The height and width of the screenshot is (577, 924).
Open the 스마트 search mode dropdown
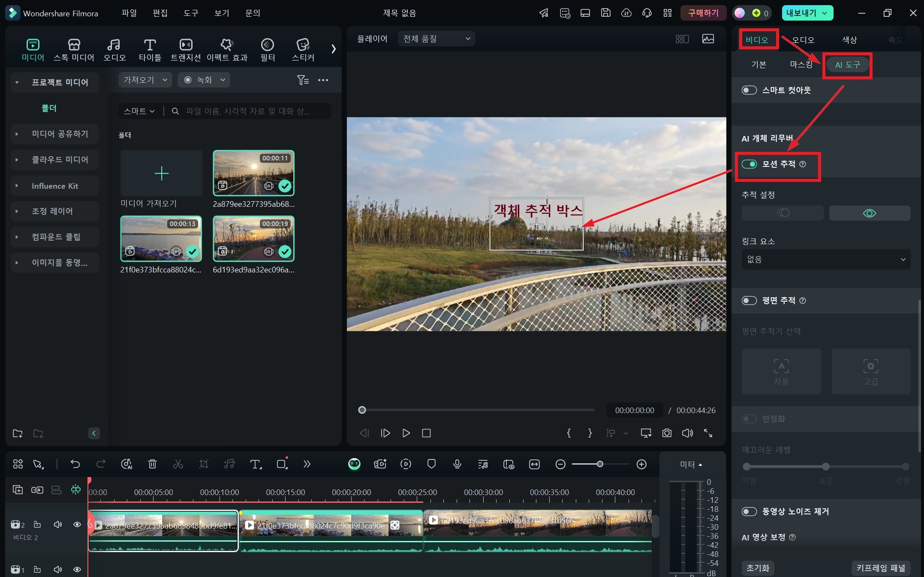pyautogui.click(x=139, y=111)
